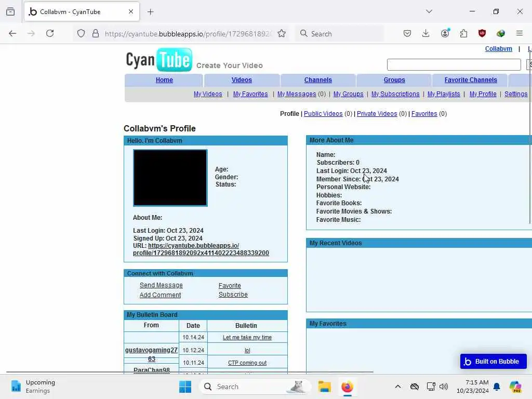532x399 pixels.
Task: View Public Videos link
Action: pos(323,114)
